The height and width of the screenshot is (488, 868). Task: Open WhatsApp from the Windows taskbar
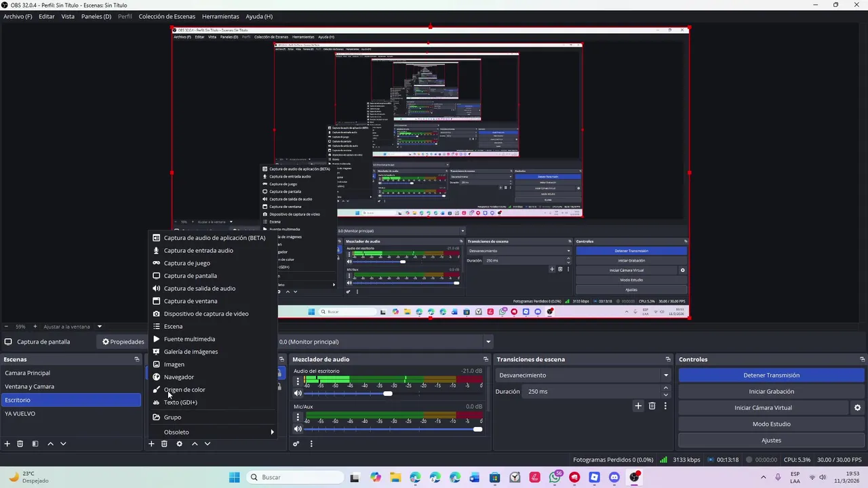(x=555, y=477)
